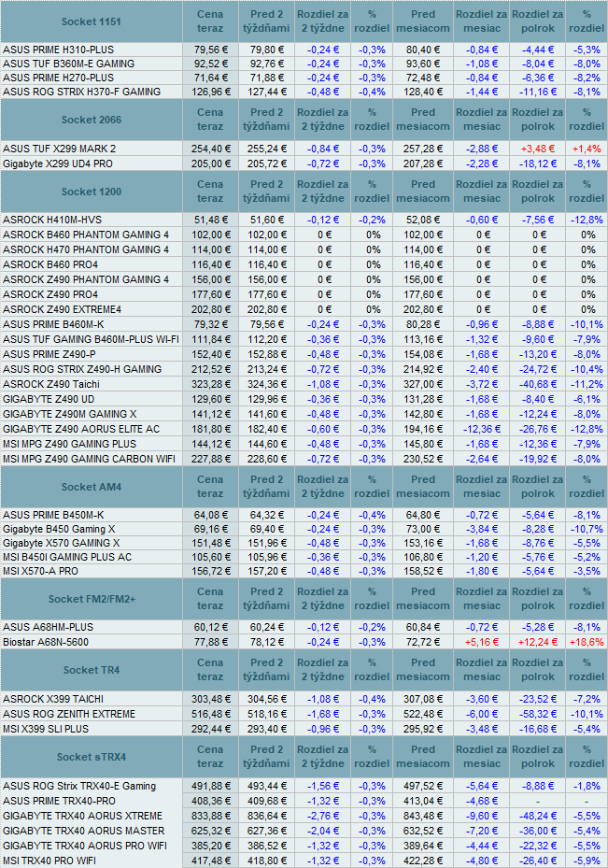Select GIGABYTE Z490 AORUS ELITE AC name
This screenshot has height=868, width=608.
click(80, 429)
